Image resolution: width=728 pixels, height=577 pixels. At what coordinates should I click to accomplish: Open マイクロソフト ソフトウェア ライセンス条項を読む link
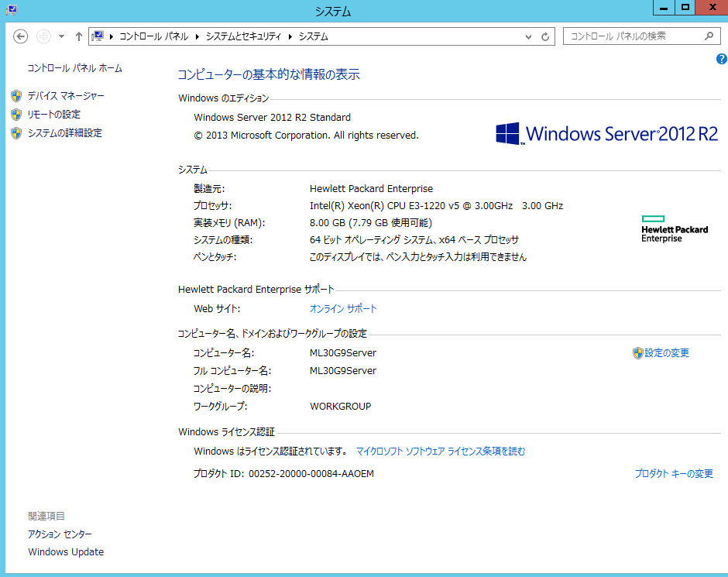click(441, 452)
